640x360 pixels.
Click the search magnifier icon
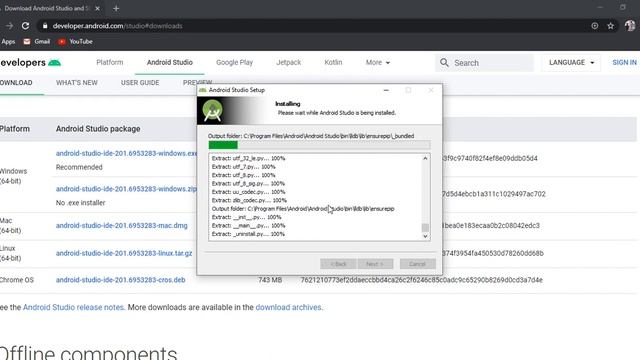pyautogui.click(x=444, y=63)
